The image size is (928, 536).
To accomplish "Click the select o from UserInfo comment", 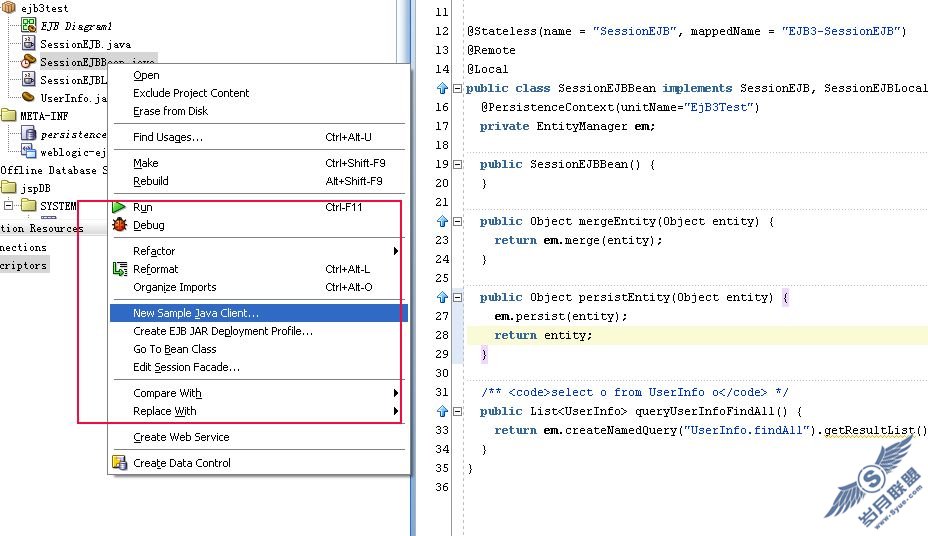I will (634, 392).
